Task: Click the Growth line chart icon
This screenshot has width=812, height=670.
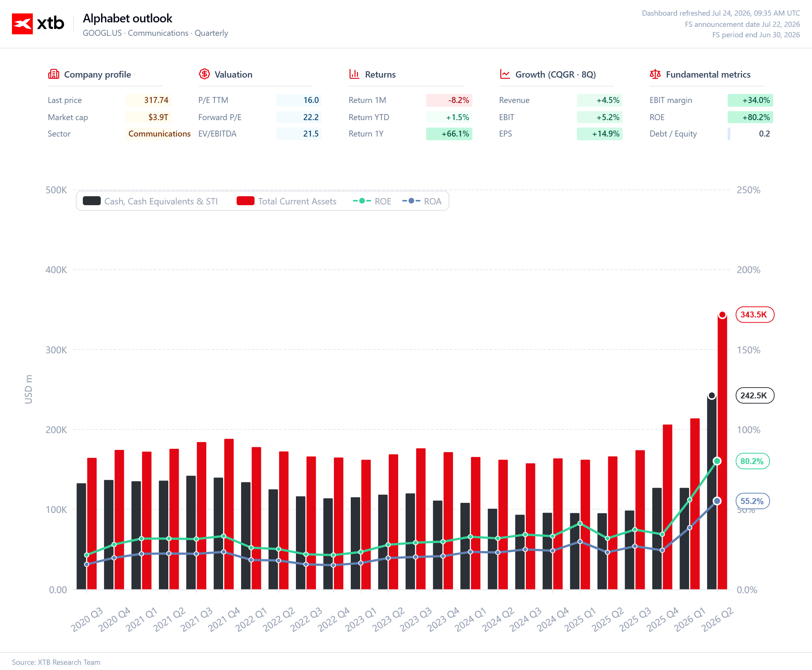Action: [x=505, y=74]
